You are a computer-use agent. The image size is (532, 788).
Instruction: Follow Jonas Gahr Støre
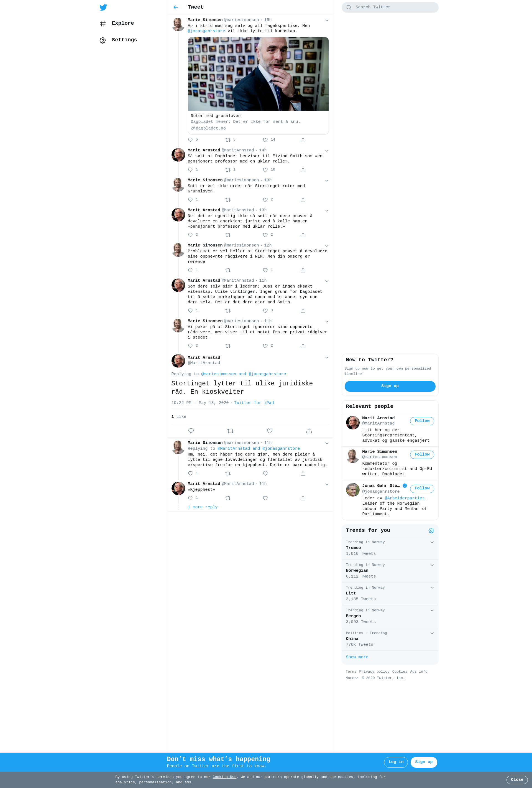(422, 489)
